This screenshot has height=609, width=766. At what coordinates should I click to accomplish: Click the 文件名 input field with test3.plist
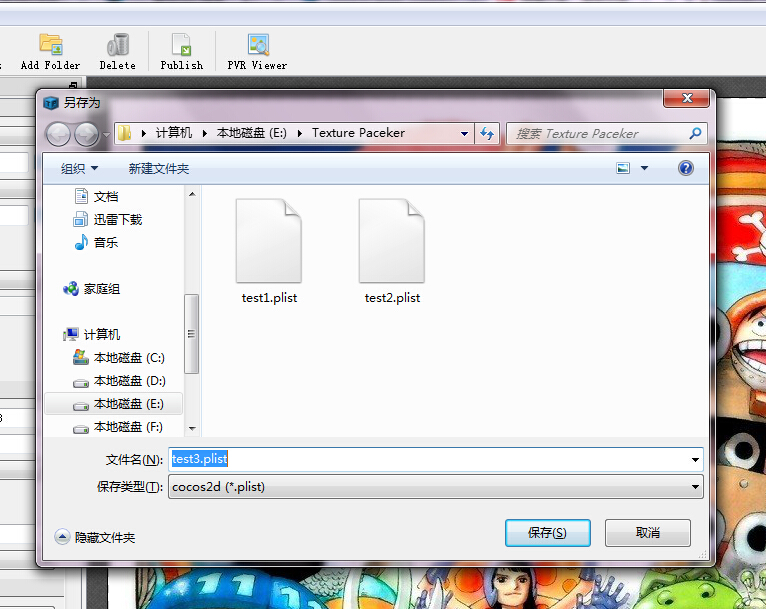pyautogui.click(x=436, y=460)
